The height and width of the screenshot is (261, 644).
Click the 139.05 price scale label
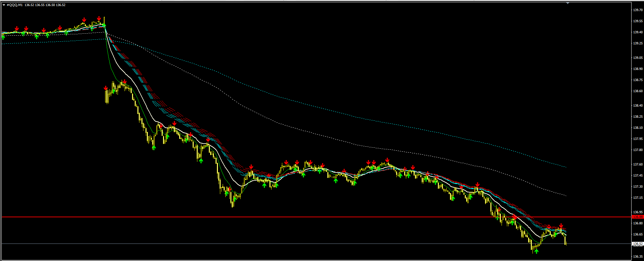click(x=638, y=58)
